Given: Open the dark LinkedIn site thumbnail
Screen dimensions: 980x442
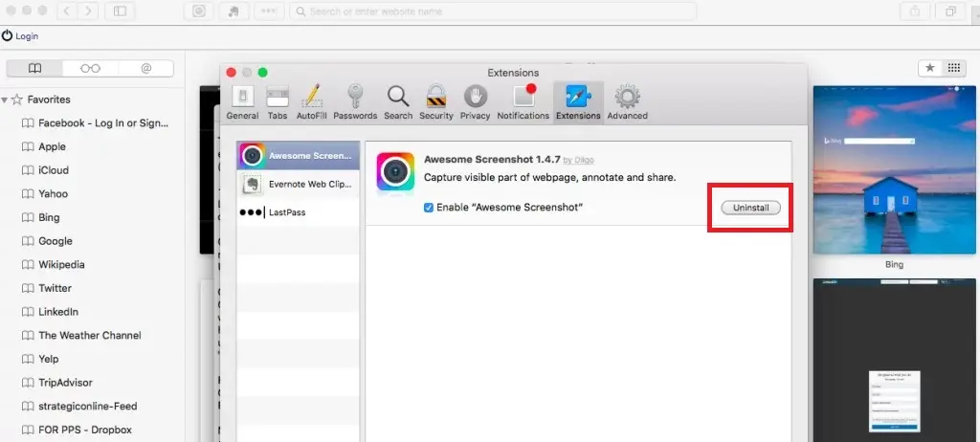Looking at the screenshot, I should click(895, 360).
